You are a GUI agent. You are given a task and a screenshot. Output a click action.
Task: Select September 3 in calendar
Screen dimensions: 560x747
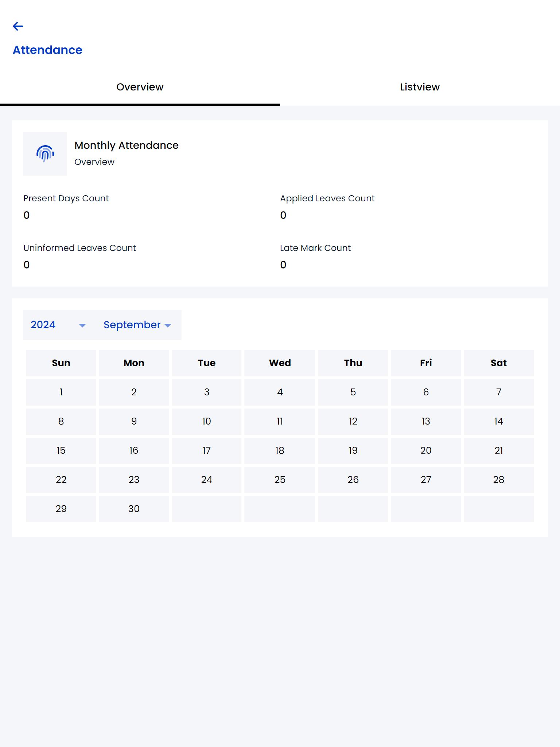coord(207,392)
